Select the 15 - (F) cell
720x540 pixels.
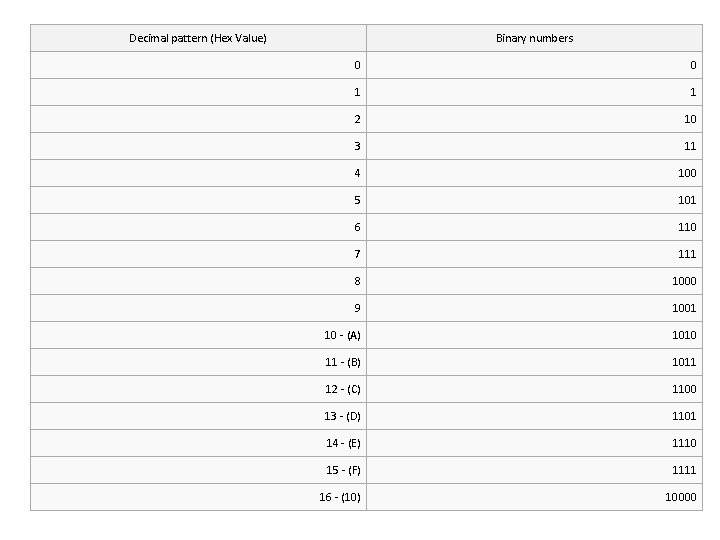pyautogui.click(x=198, y=471)
